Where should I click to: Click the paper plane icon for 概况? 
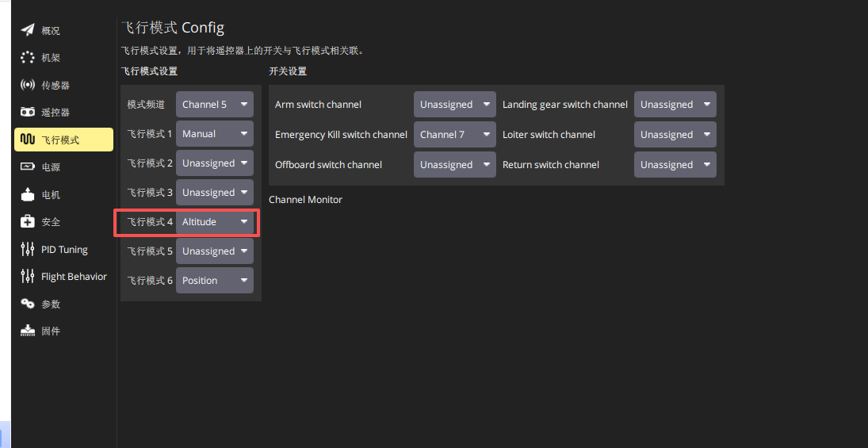[28, 30]
